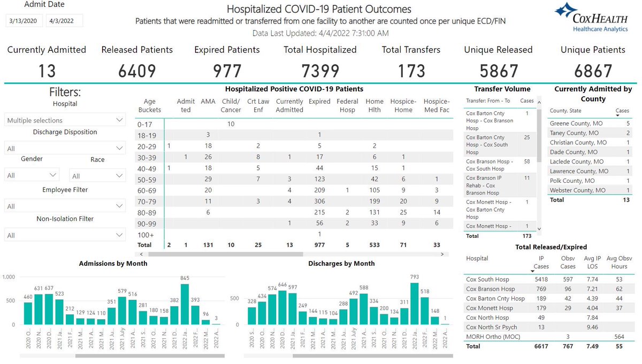Select the 579 admissions bar for 2021 July
The width and height of the screenshot is (642, 364).
(x=122, y=311)
